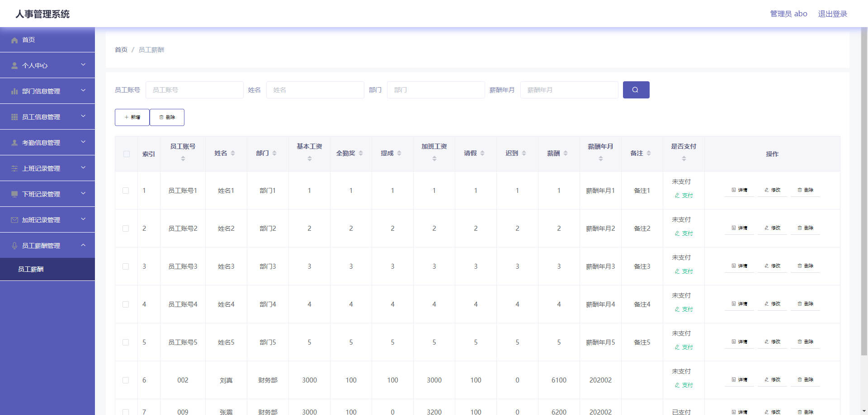
Task: Check the checkbox for row 刘真
Action: click(x=126, y=380)
